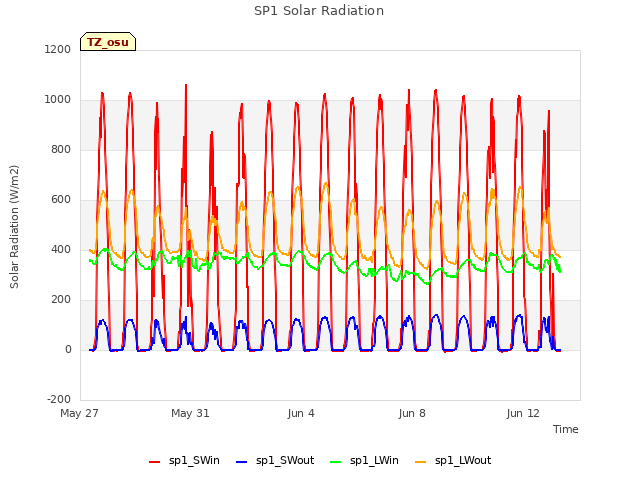The image size is (640, 480).
Task: Click the blue sp1_SWout legend color marker
Action: [x=242, y=462]
